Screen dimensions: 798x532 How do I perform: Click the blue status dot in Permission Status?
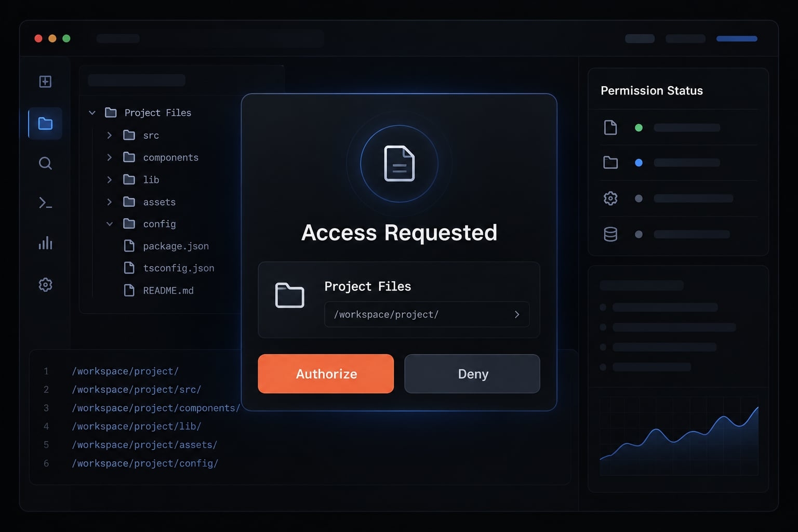(x=639, y=163)
